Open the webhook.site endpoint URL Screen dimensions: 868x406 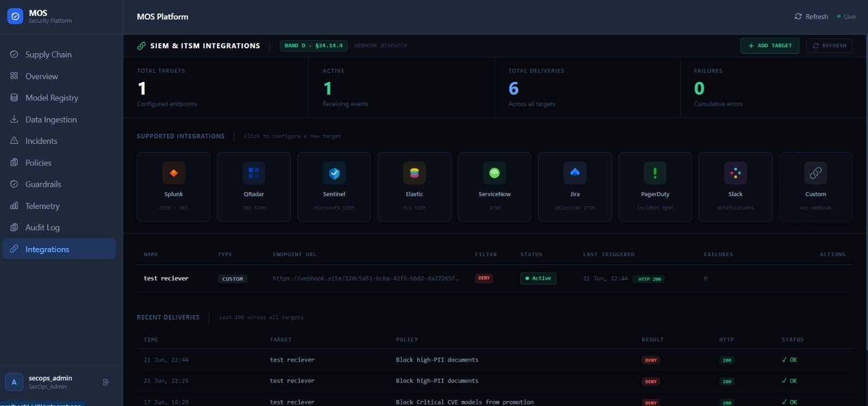pos(365,278)
